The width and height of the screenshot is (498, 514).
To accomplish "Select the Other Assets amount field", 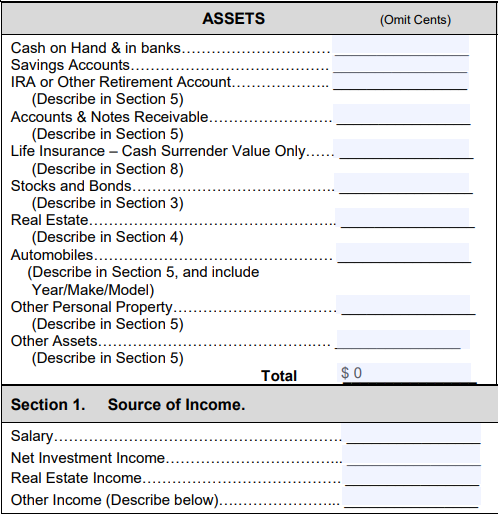I will [x=403, y=339].
